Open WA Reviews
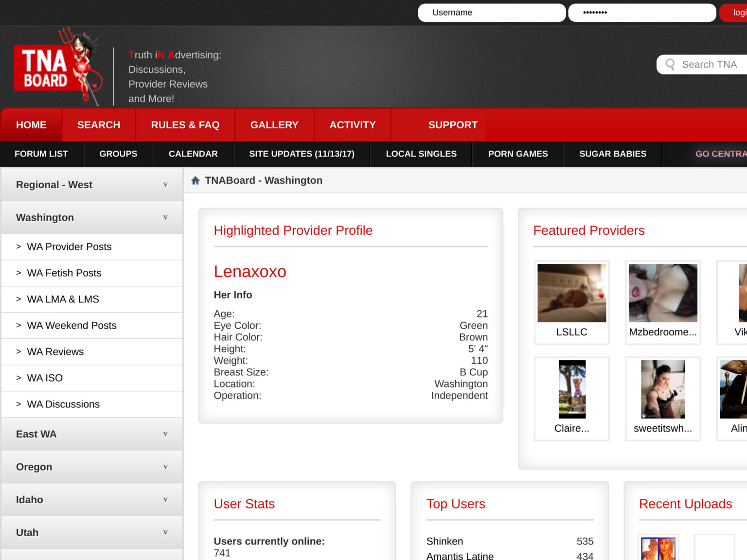The height and width of the screenshot is (560, 747). coord(92,352)
